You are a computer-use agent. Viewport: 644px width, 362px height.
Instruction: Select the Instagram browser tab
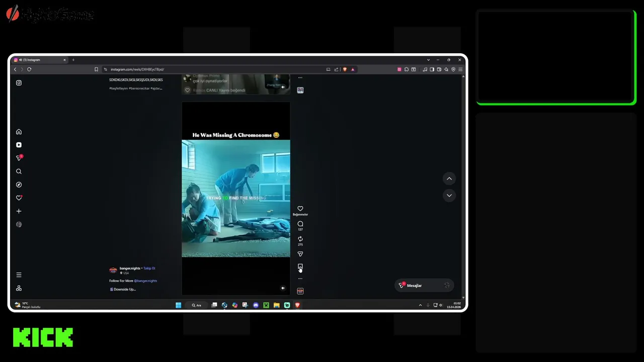pyautogui.click(x=40, y=60)
